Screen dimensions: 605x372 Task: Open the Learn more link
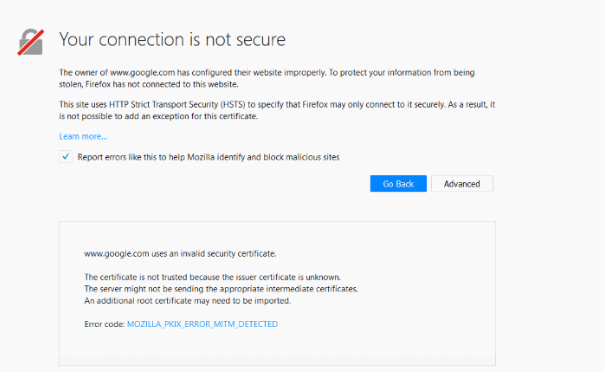tap(83, 136)
